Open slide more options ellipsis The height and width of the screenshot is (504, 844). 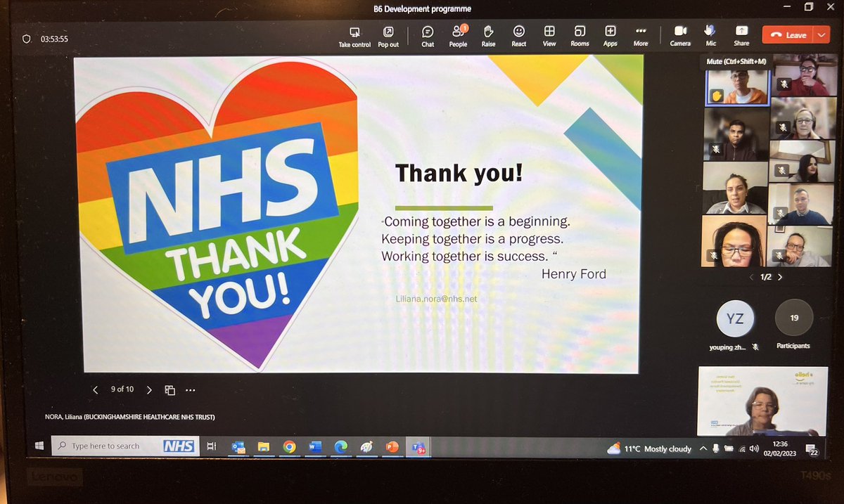190,389
